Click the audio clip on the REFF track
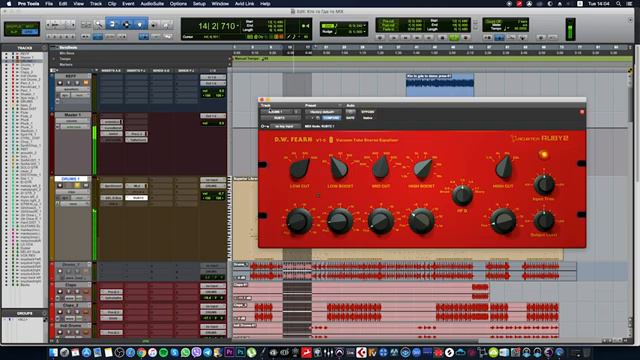The image size is (640, 360). coord(440,85)
